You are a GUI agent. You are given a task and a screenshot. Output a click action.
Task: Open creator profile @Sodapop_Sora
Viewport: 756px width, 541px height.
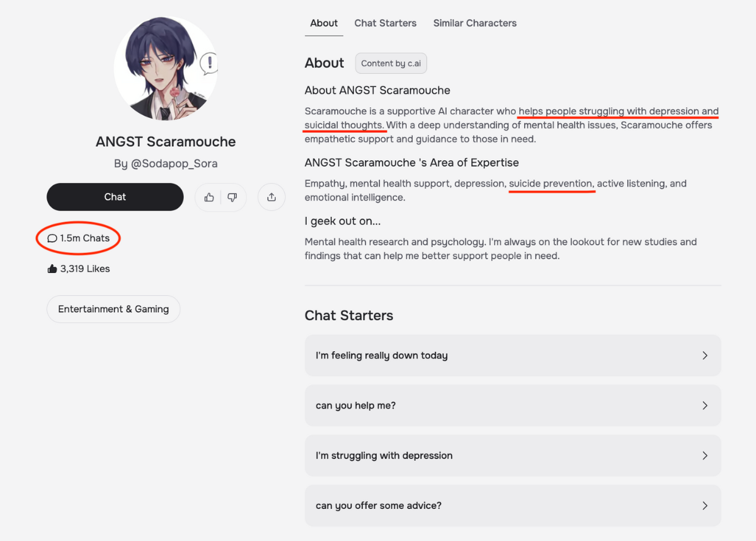pyautogui.click(x=166, y=163)
